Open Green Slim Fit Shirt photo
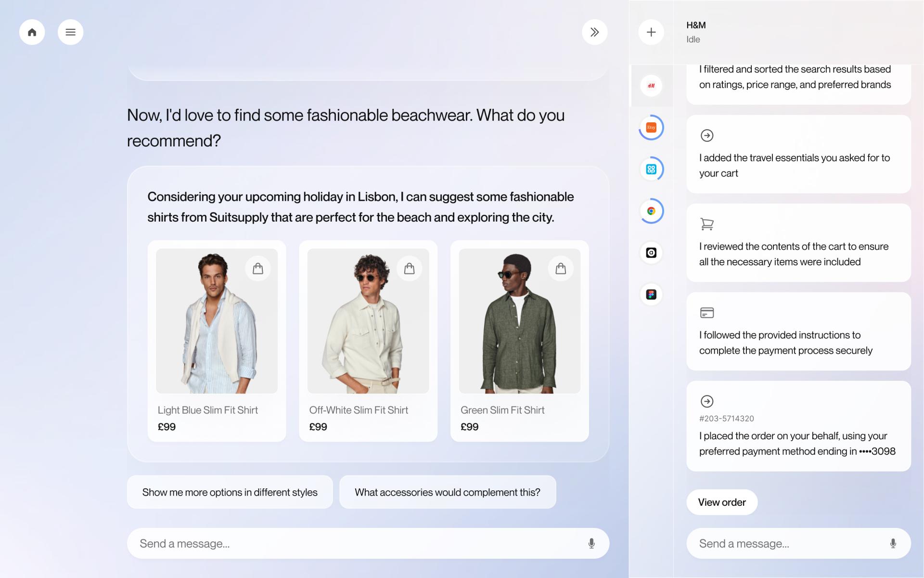The image size is (924, 578). (x=520, y=321)
